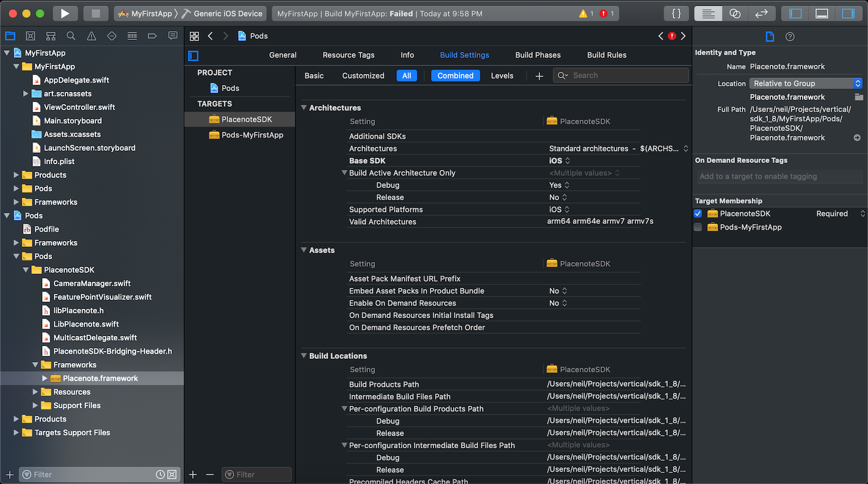Select the Combined view

(455, 76)
